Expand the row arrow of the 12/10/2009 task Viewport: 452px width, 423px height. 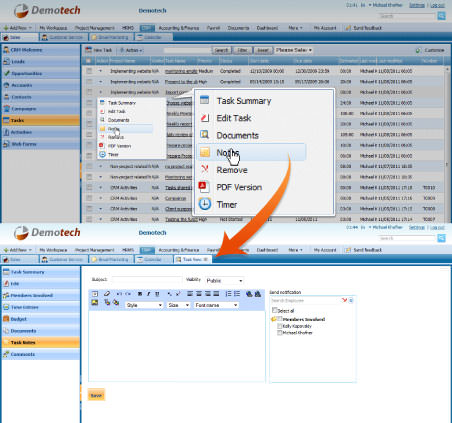click(101, 71)
